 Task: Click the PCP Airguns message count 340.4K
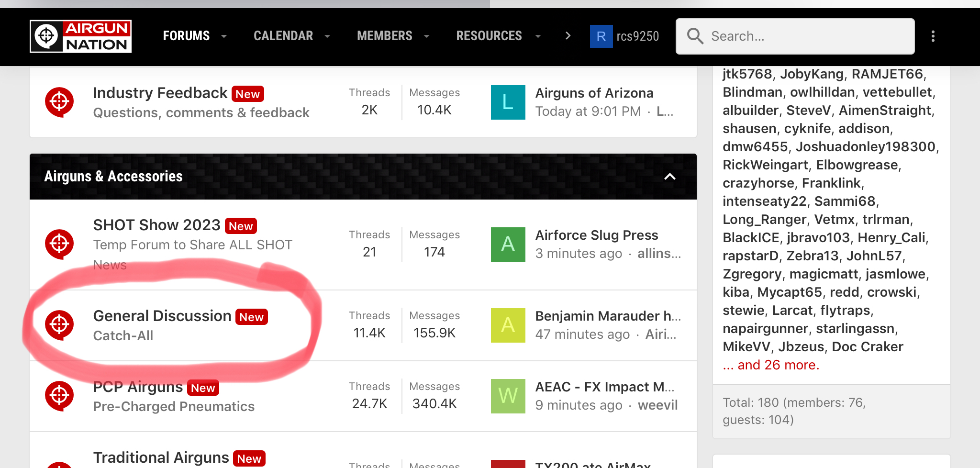click(x=434, y=403)
